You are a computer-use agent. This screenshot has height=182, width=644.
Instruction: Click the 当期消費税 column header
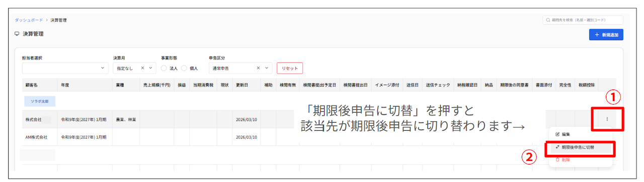pyautogui.click(x=203, y=85)
